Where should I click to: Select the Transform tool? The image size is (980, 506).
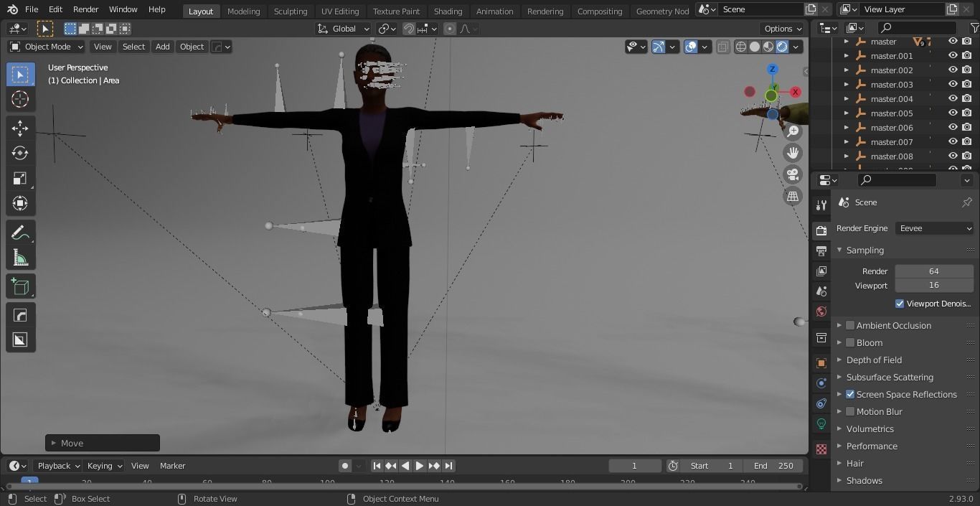point(20,203)
